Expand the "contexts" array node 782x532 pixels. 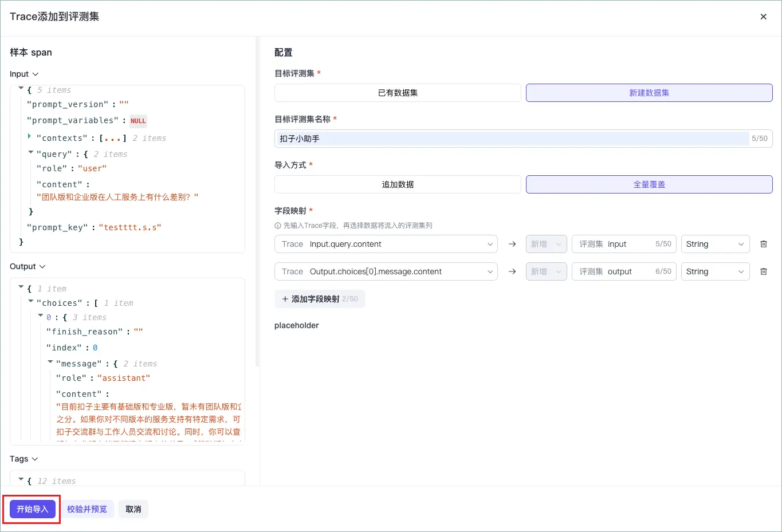[x=29, y=136]
